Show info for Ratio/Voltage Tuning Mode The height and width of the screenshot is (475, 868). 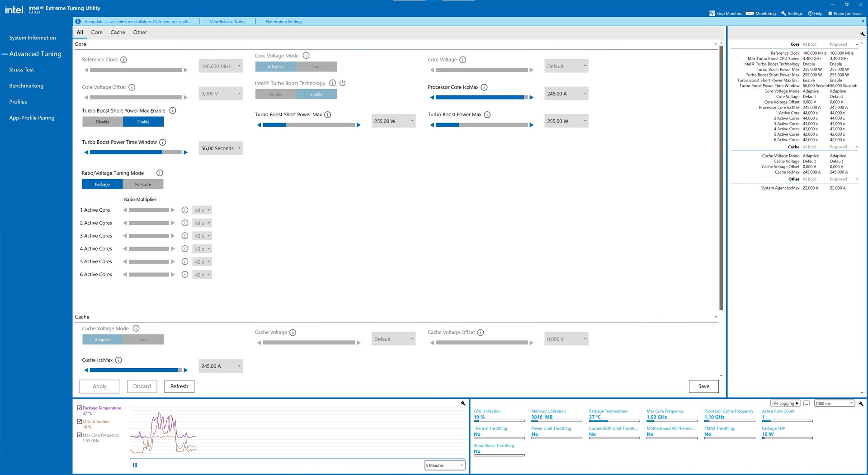coord(160,173)
